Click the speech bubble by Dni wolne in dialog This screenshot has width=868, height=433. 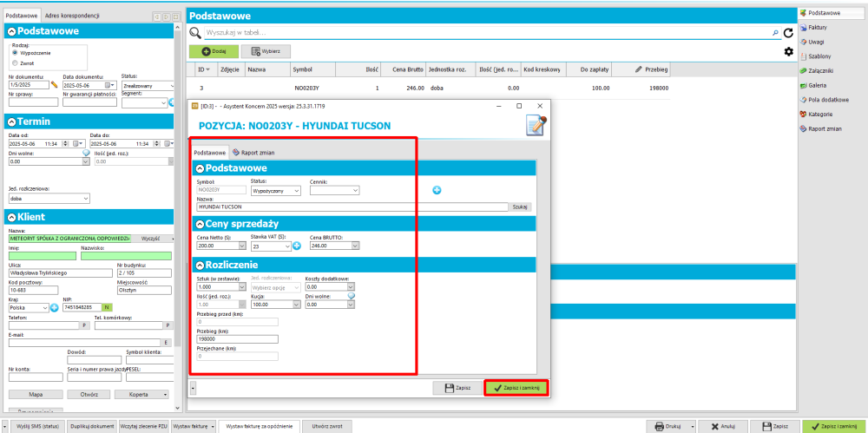pos(351,297)
